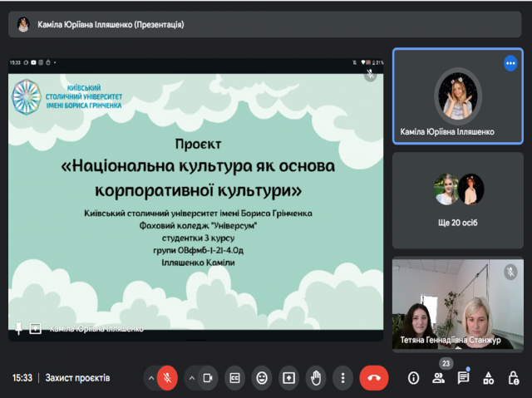Open options on Каміла Юріївна Ілляшенко tile
Viewport: 532px width, 398px height.
coord(510,63)
